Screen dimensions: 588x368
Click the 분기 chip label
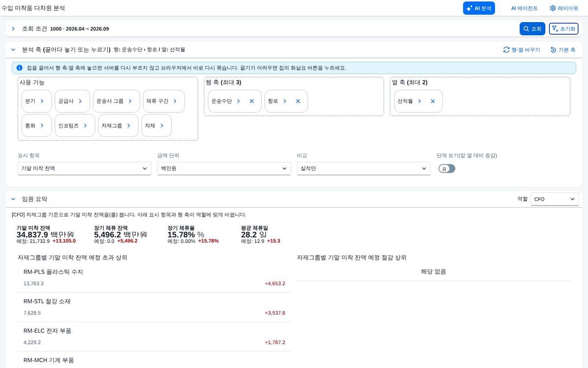pyautogui.click(x=30, y=101)
